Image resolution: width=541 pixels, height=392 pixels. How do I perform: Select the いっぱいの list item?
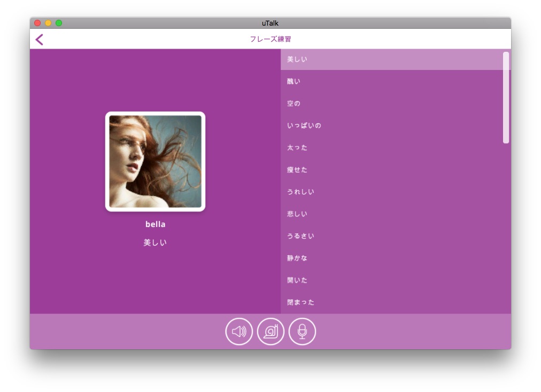(304, 126)
